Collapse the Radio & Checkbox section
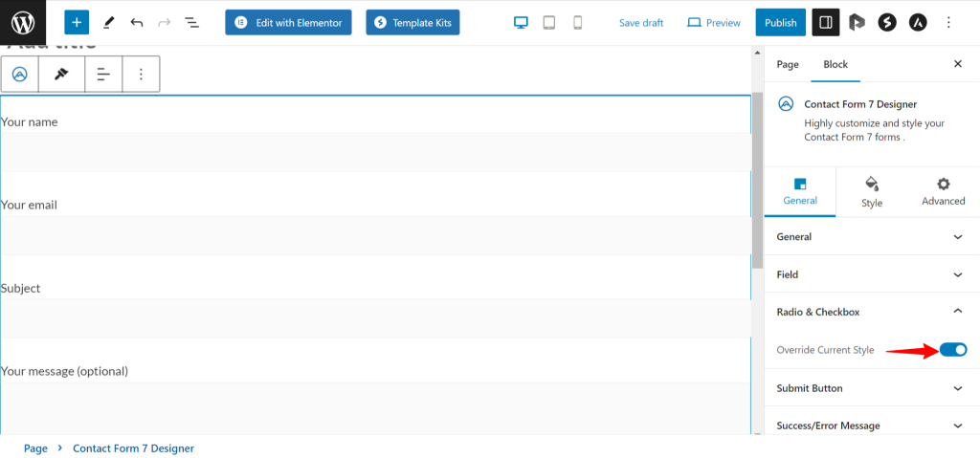This screenshot has width=980, height=458. click(x=871, y=312)
